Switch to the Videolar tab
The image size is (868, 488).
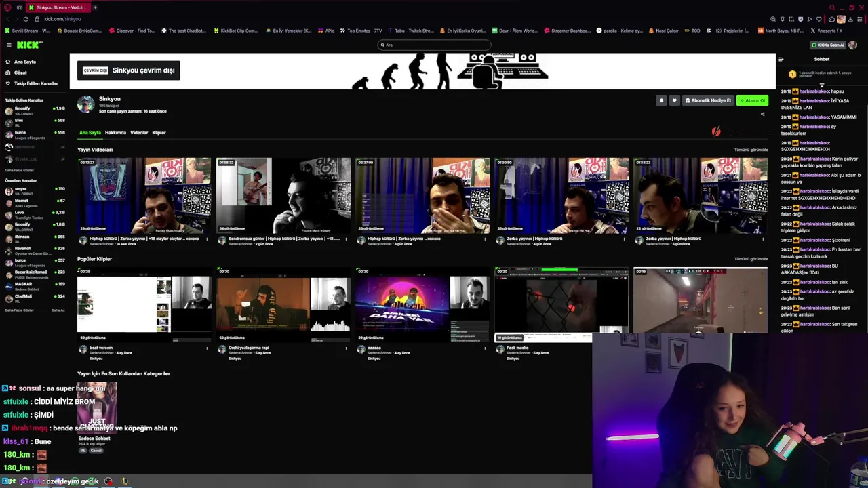coord(139,133)
